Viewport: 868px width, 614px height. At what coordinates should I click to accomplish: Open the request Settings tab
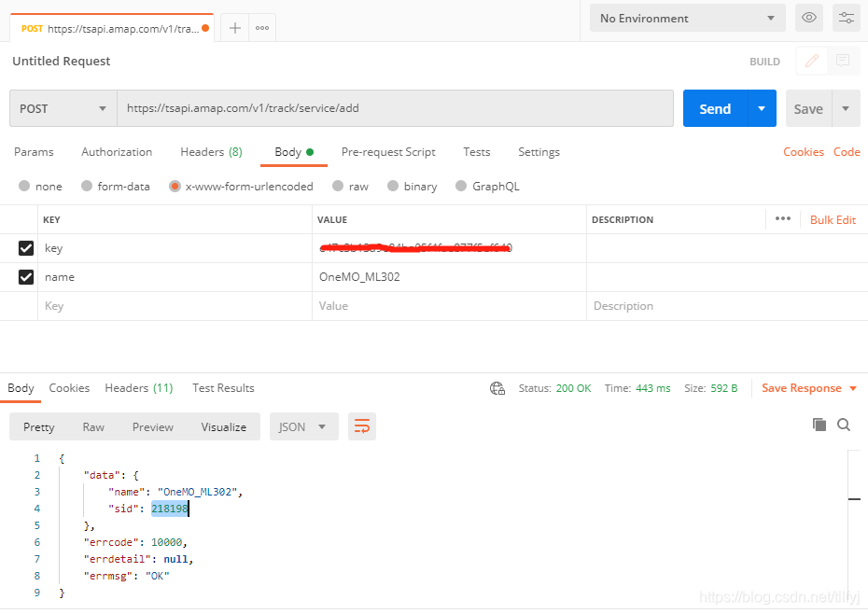pyautogui.click(x=539, y=152)
